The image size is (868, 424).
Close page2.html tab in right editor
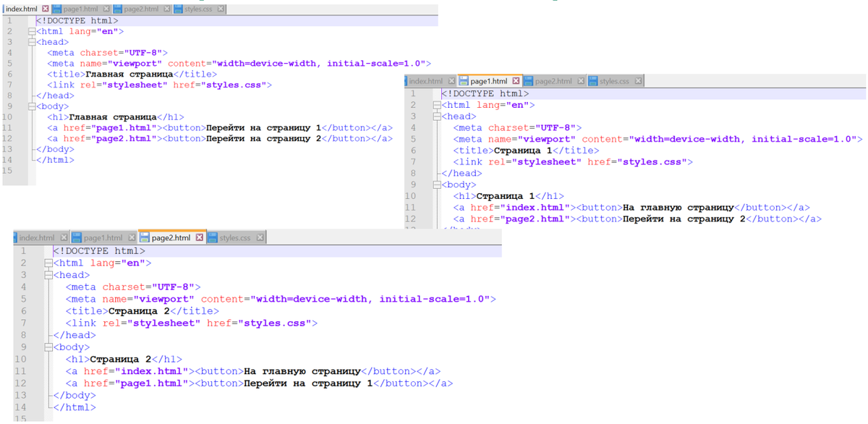pos(580,81)
